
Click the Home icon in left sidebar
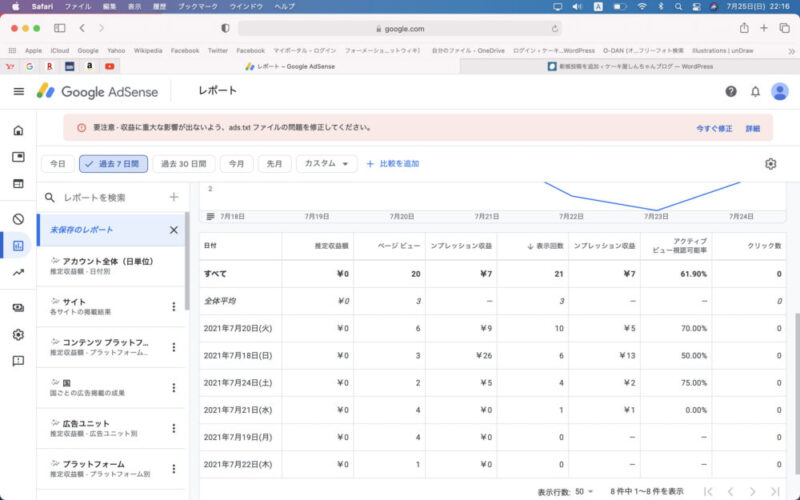click(18, 130)
